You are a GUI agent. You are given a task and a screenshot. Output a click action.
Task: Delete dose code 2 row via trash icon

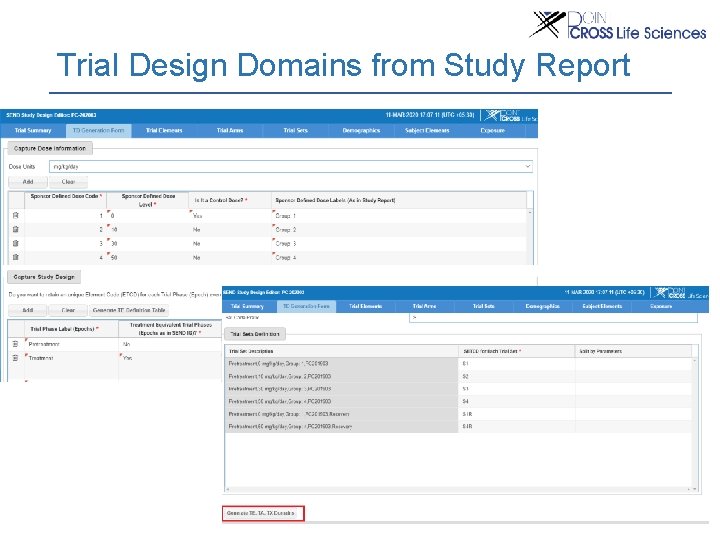pos(16,229)
